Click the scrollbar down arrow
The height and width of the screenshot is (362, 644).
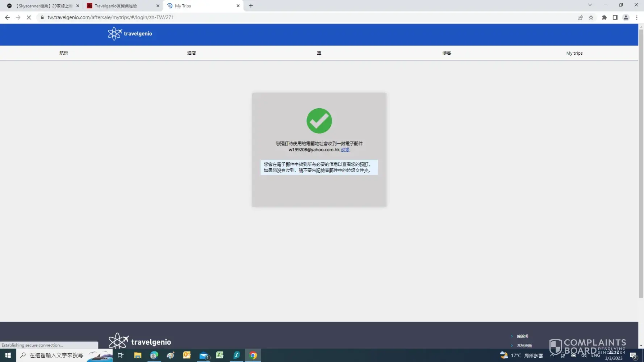point(641,346)
